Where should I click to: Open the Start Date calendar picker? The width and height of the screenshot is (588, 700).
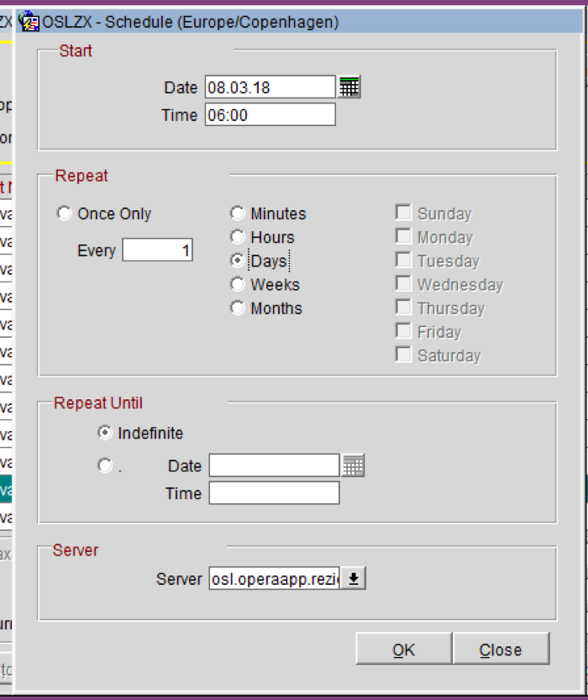pyautogui.click(x=349, y=87)
